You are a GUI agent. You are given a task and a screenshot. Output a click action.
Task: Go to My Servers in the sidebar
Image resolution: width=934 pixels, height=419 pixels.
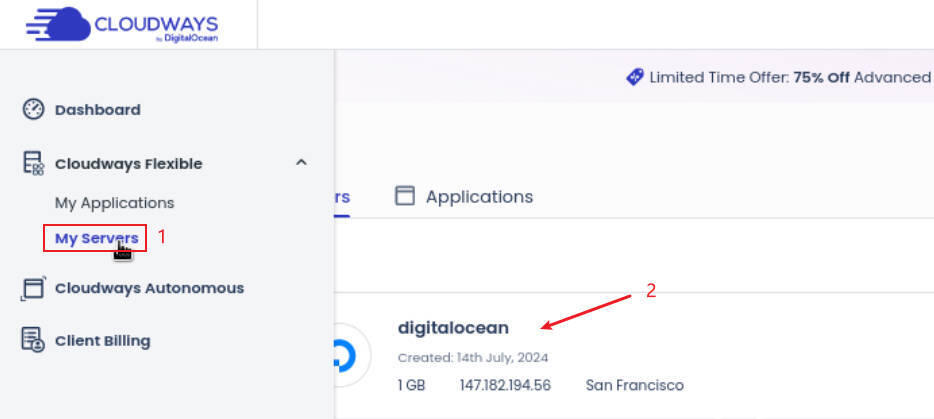click(x=96, y=238)
